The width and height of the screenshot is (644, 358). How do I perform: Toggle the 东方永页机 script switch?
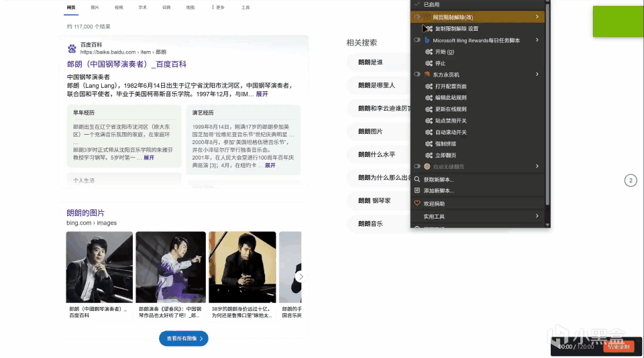tap(417, 74)
